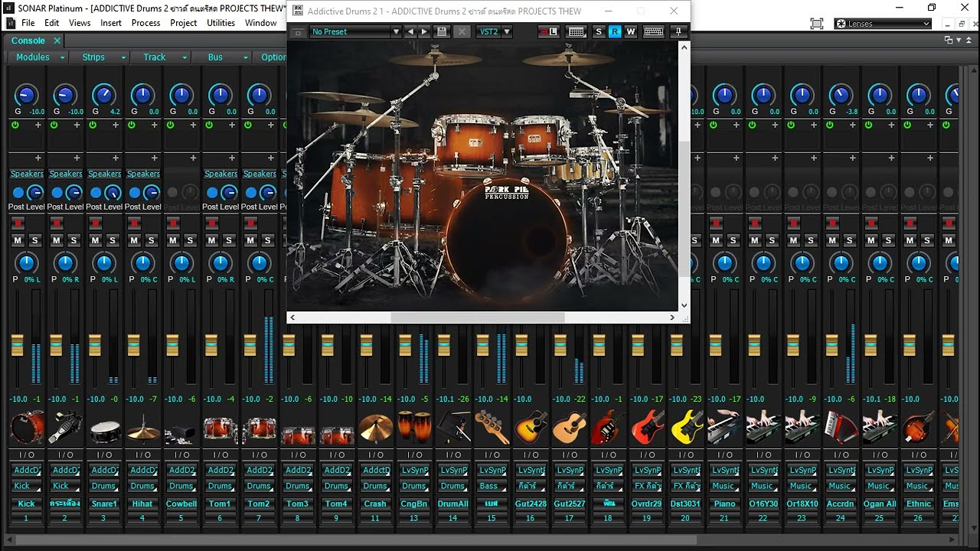This screenshot has height=551, width=980.
Task: Solo the Kick track
Action: pos(34,240)
